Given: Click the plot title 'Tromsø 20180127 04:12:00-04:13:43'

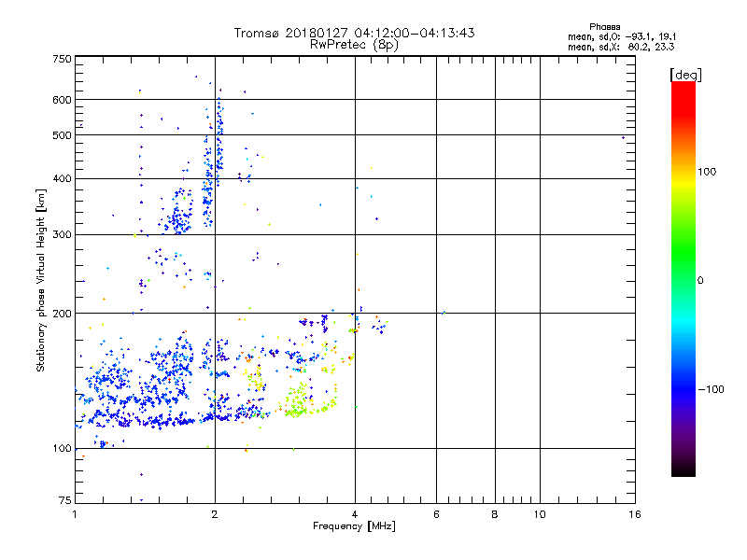Looking at the screenshot, I should pyautogui.click(x=354, y=33).
